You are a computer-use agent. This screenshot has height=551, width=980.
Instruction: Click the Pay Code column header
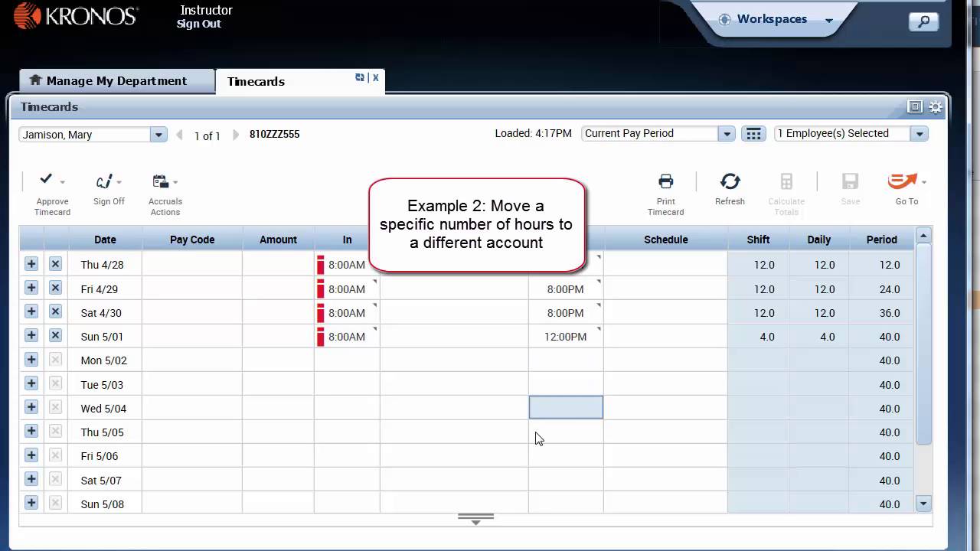192,240
